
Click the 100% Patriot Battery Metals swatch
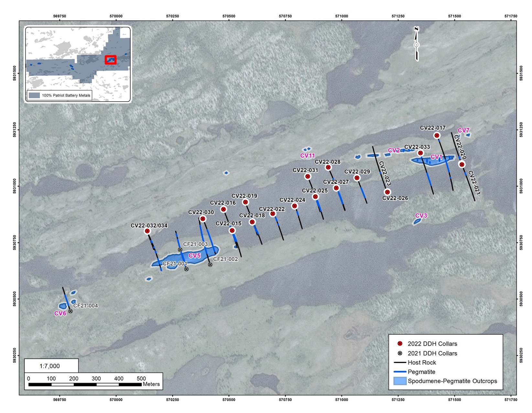pyautogui.click(x=34, y=95)
